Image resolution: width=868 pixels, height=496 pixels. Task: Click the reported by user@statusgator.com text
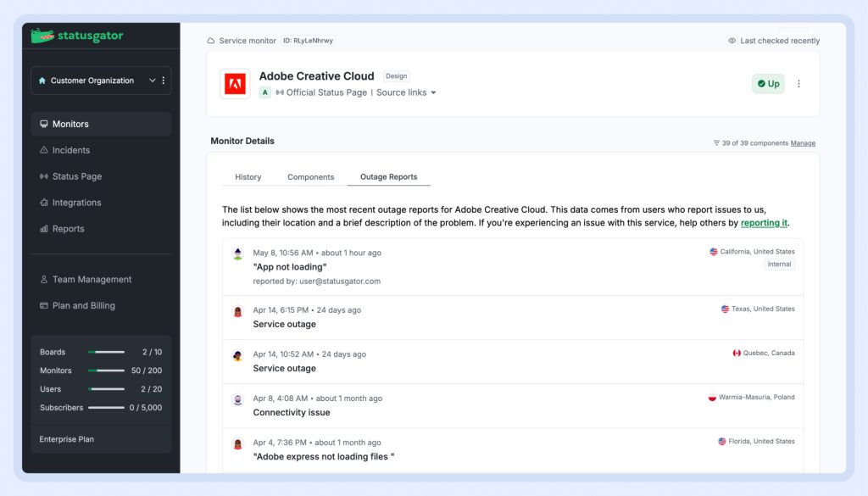(x=317, y=281)
